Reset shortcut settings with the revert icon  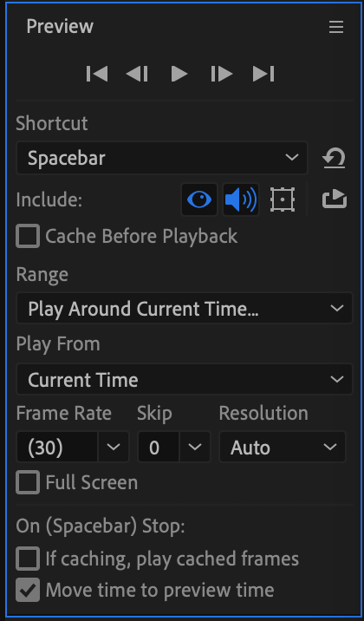point(334,158)
